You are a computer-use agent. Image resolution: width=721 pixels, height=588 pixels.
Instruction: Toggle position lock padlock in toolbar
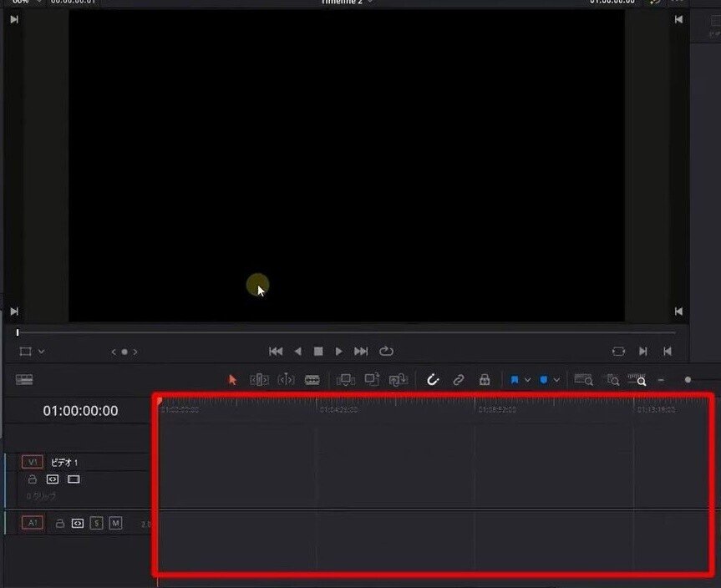pos(485,380)
